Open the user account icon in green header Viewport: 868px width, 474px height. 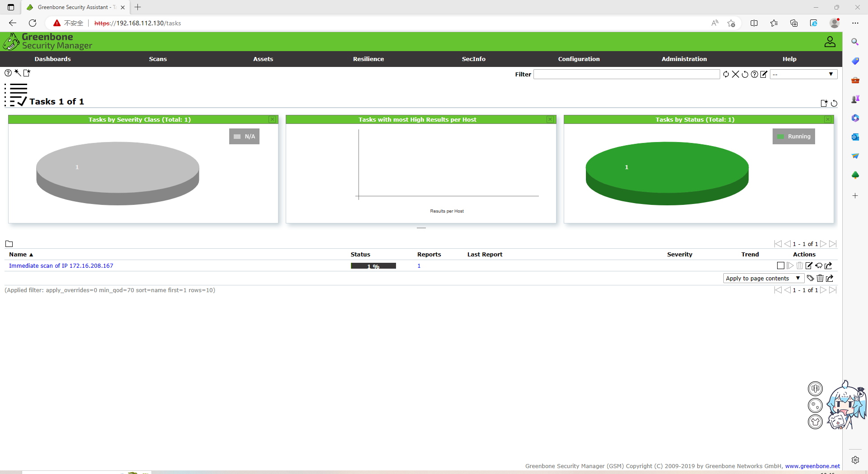pyautogui.click(x=830, y=42)
